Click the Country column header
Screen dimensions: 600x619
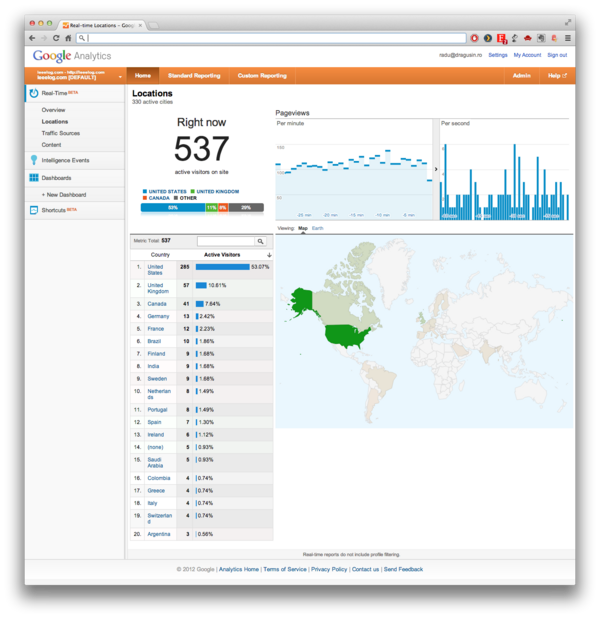click(160, 255)
